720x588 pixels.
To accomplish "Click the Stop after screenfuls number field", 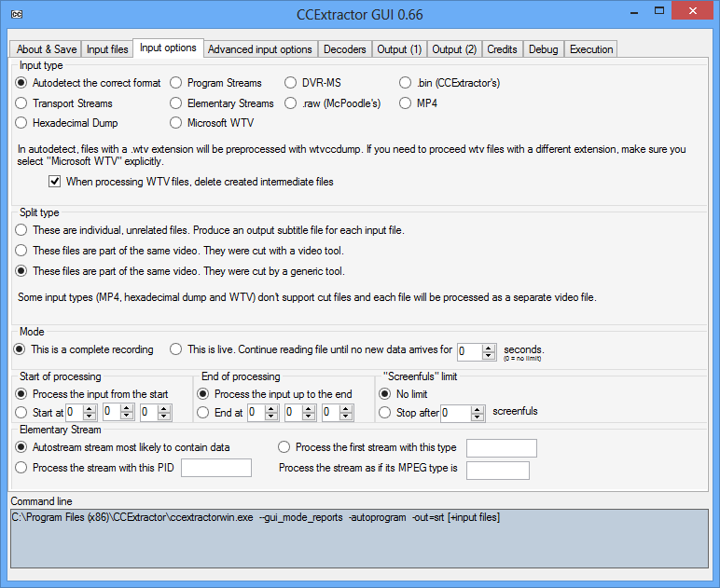I will coord(456,413).
